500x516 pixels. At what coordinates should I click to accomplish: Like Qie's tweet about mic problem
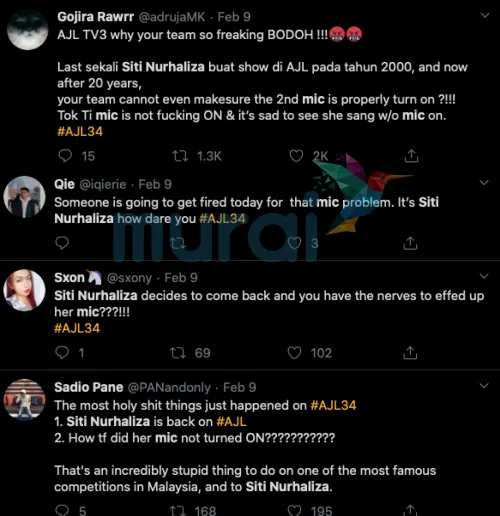coord(294,243)
